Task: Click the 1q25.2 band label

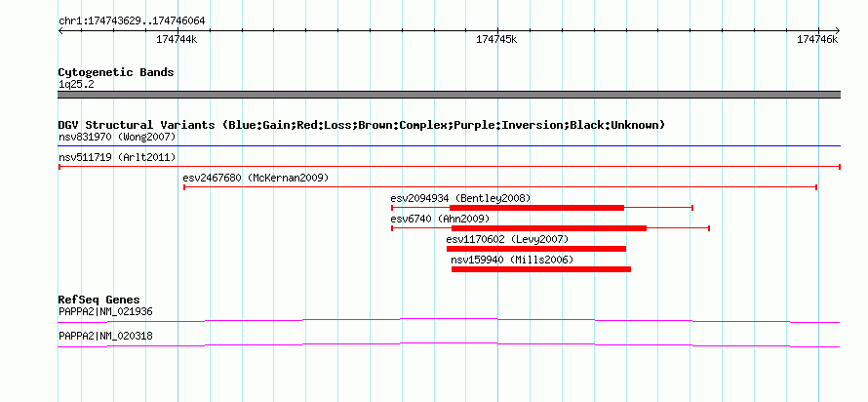Action: click(x=76, y=85)
